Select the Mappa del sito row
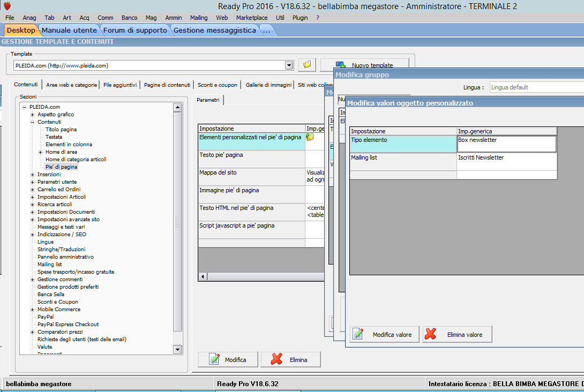 point(261,177)
